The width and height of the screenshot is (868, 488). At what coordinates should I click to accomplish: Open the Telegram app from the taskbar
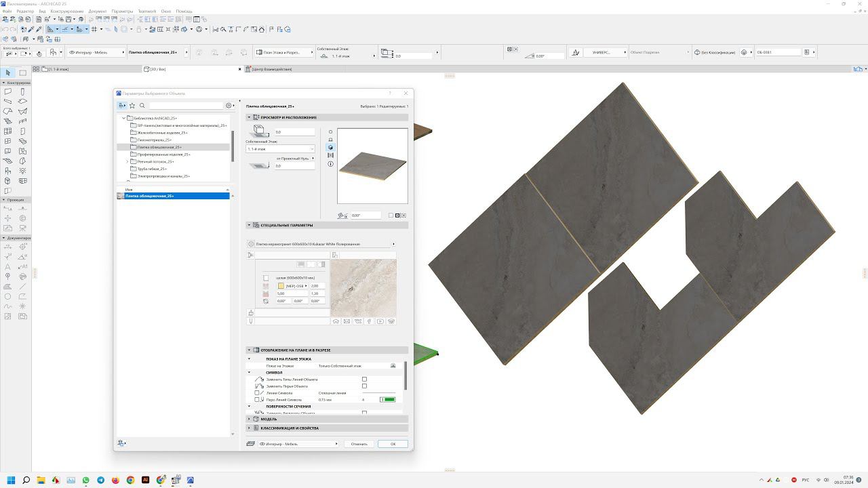(101, 480)
